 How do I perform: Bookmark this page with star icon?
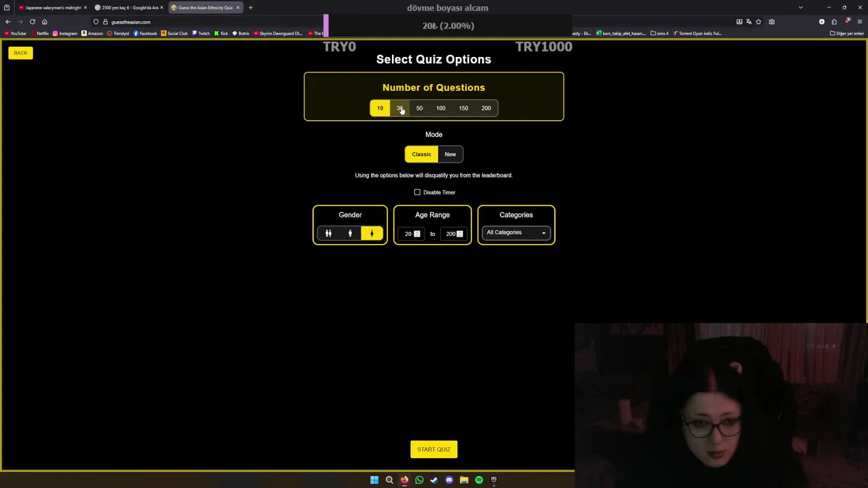pyautogui.click(x=758, y=22)
